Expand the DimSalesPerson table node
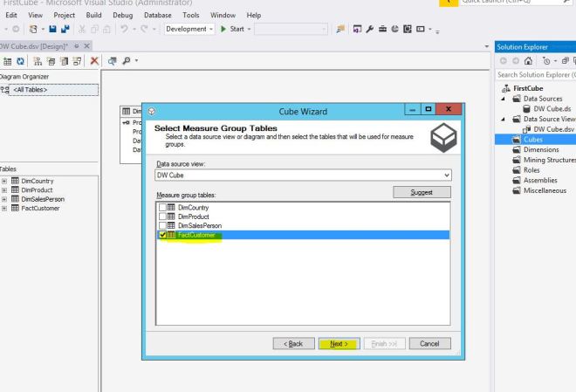The image size is (576, 392). 5,198
